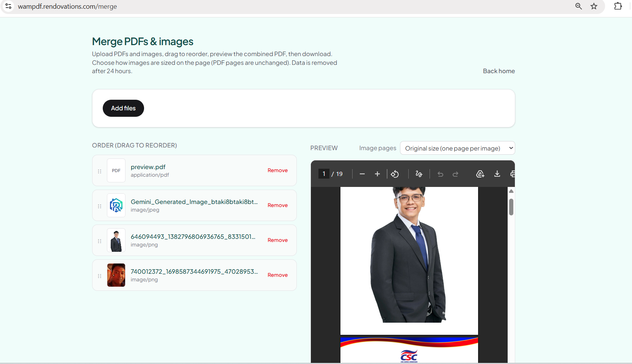
Task: Remove the Gemini_Generated_Image file
Action: pyautogui.click(x=278, y=206)
